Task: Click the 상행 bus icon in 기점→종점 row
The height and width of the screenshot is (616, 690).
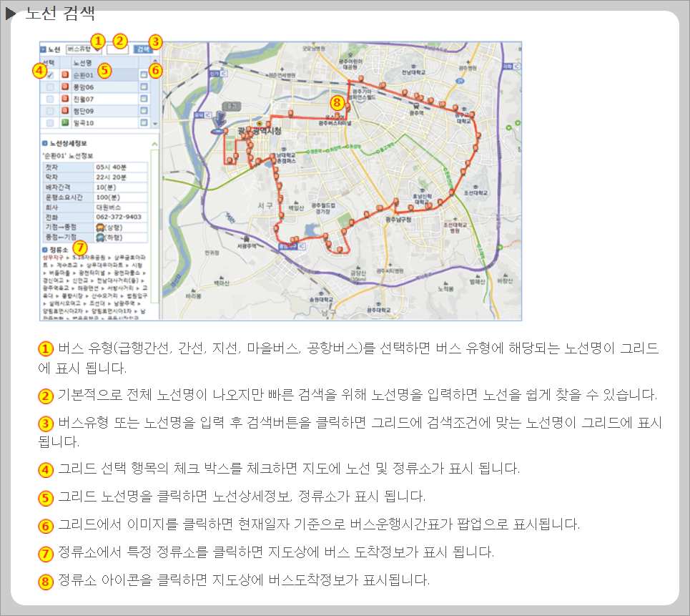Action: coord(100,228)
